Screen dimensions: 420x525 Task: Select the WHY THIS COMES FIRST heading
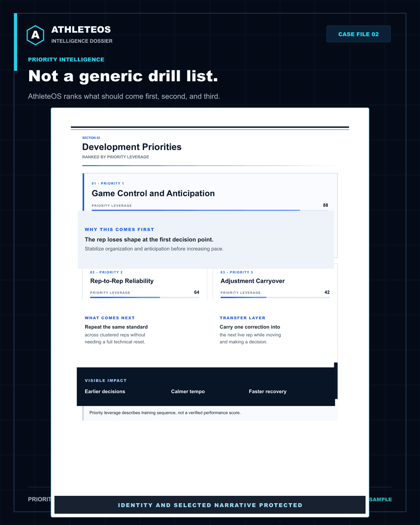119,229
